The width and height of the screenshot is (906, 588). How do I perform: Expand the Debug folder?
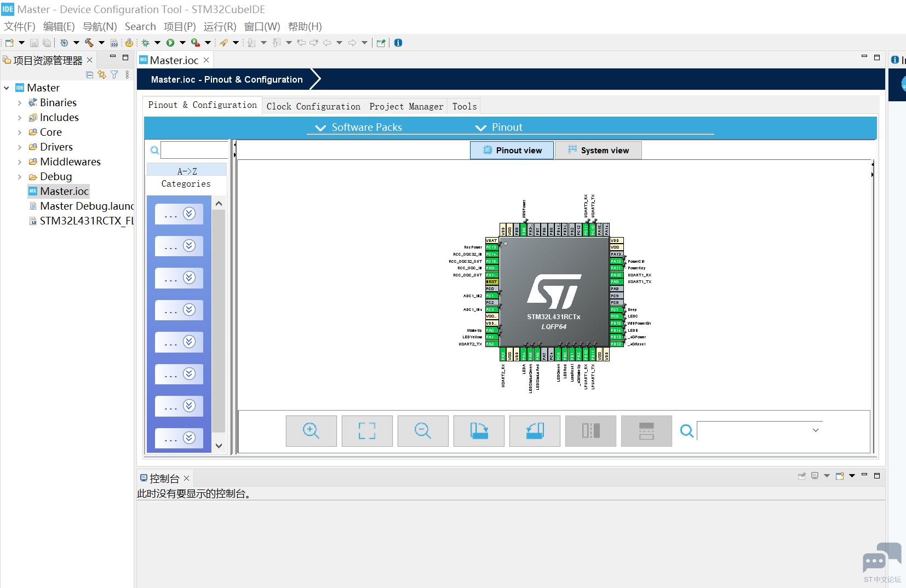[x=20, y=177]
